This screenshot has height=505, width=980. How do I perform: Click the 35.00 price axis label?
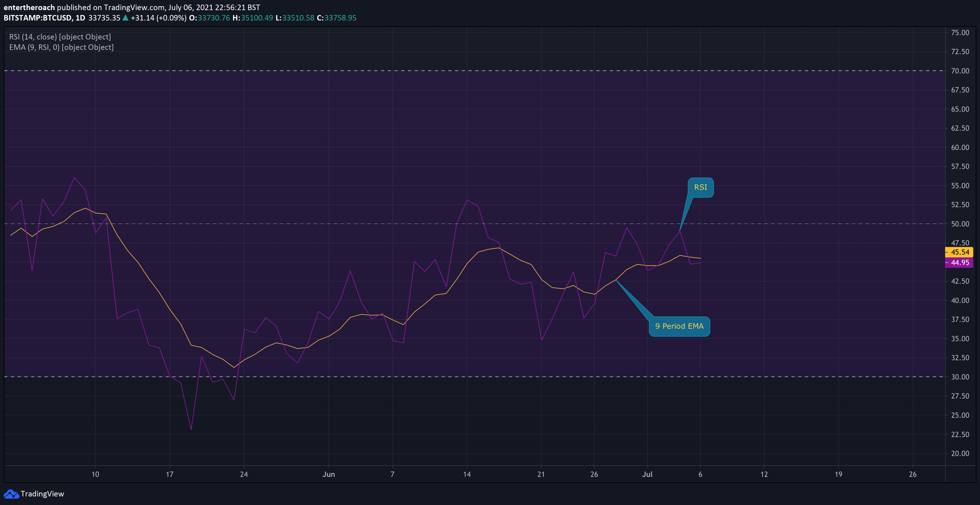point(960,339)
